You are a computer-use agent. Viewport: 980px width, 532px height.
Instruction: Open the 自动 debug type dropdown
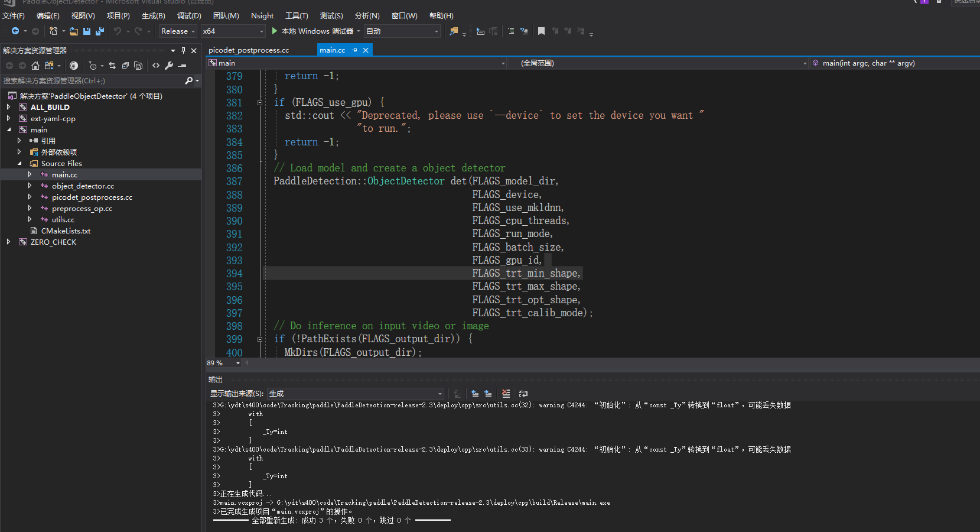tap(402, 31)
